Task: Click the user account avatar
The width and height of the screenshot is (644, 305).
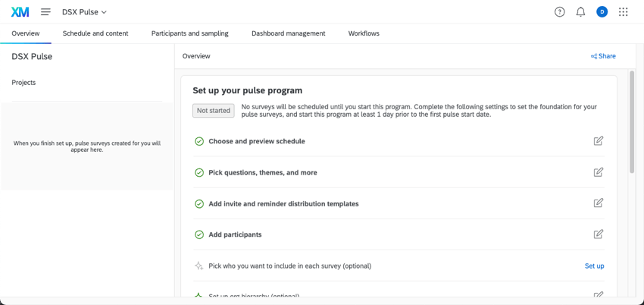Action: click(x=602, y=12)
